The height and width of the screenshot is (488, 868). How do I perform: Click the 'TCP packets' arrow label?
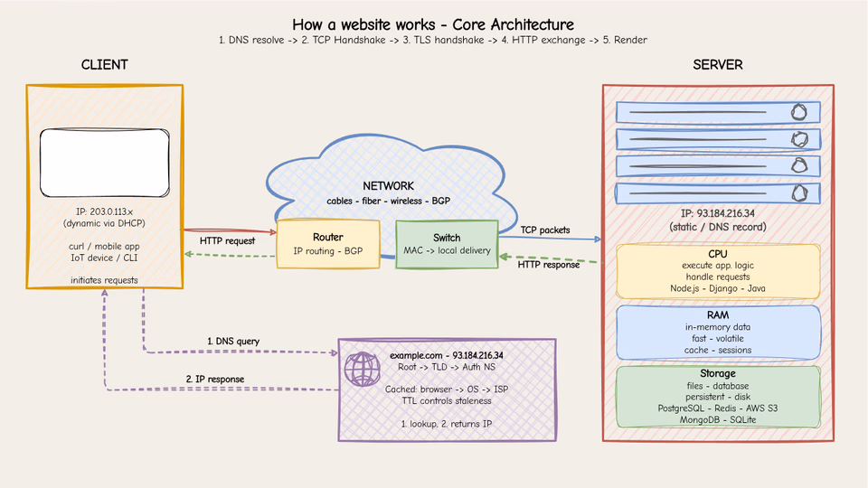click(545, 230)
